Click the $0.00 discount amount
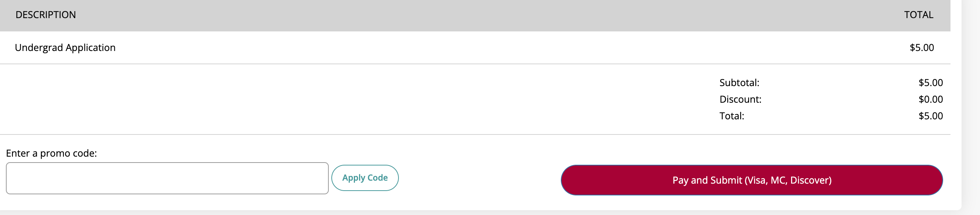980x215 pixels. point(930,99)
